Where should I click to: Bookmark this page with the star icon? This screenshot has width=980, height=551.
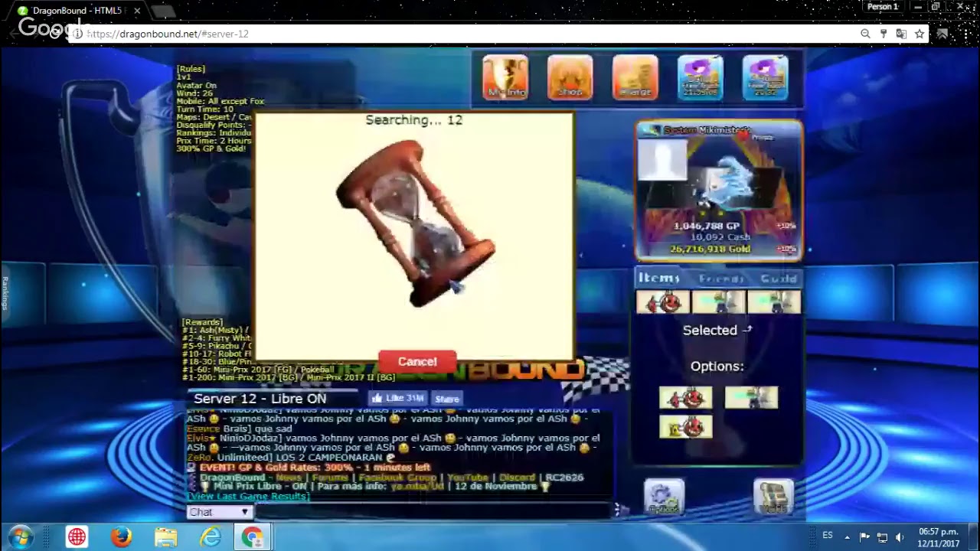coord(920,34)
